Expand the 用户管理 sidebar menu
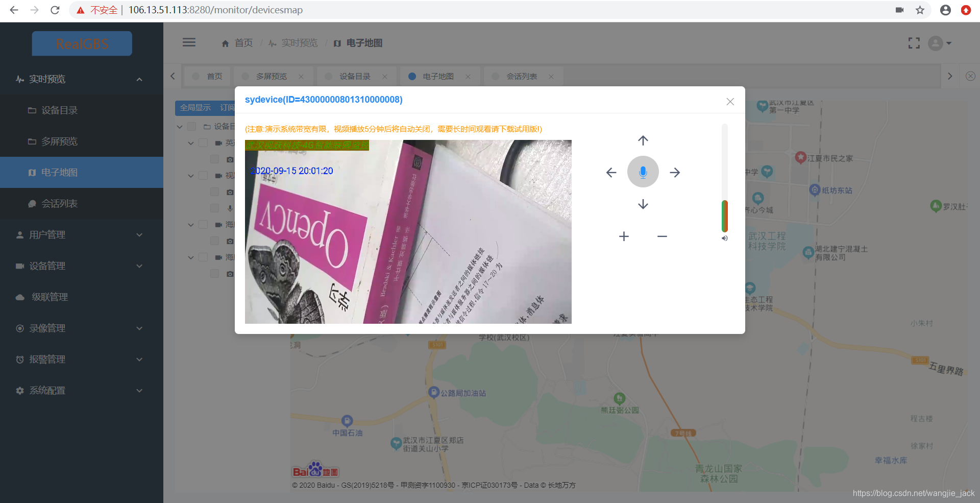Screen dimensions: 980x503 (x=82, y=235)
